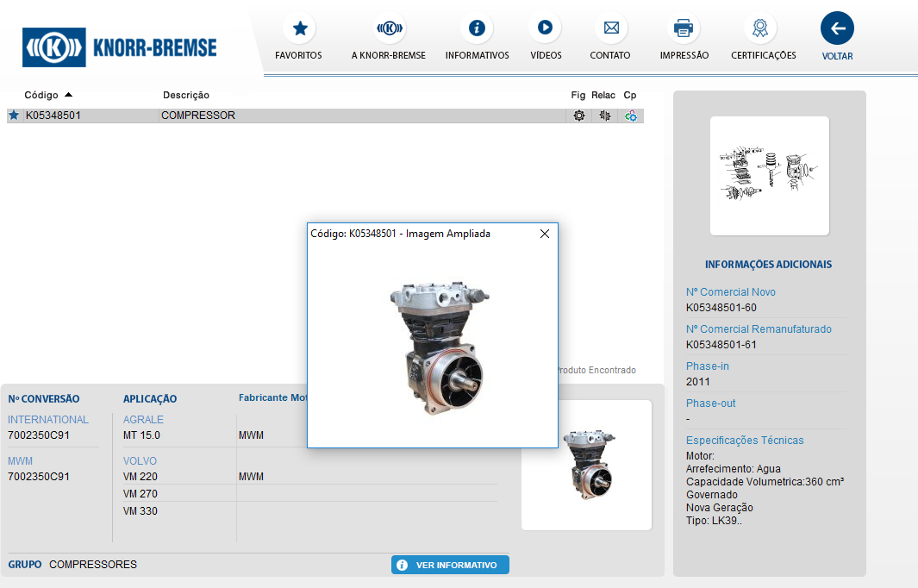Click the Descrição column header

click(186, 95)
